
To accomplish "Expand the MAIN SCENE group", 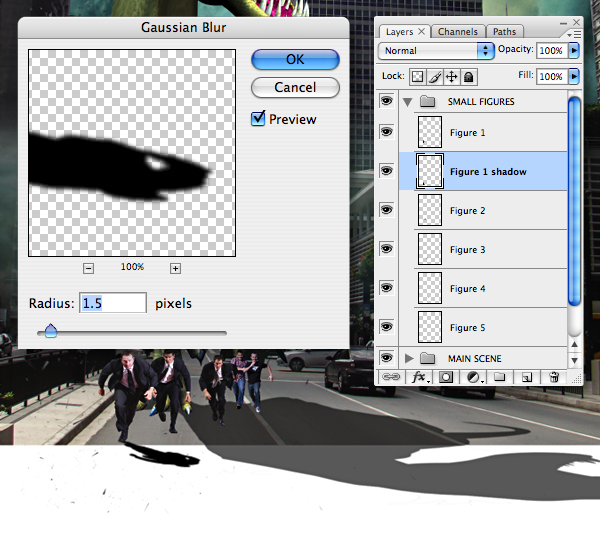I will (x=409, y=358).
